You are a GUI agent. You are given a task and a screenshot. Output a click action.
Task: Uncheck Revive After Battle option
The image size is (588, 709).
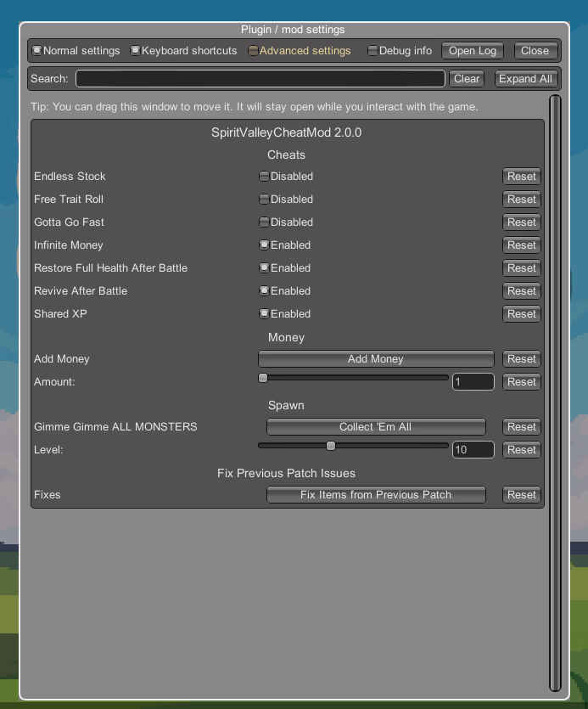264,291
